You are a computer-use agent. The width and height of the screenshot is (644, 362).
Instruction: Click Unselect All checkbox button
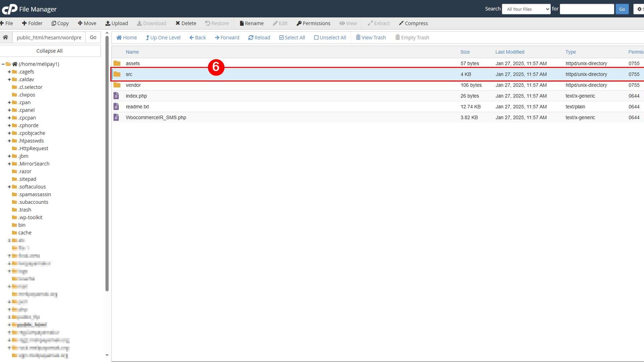click(x=330, y=38)
